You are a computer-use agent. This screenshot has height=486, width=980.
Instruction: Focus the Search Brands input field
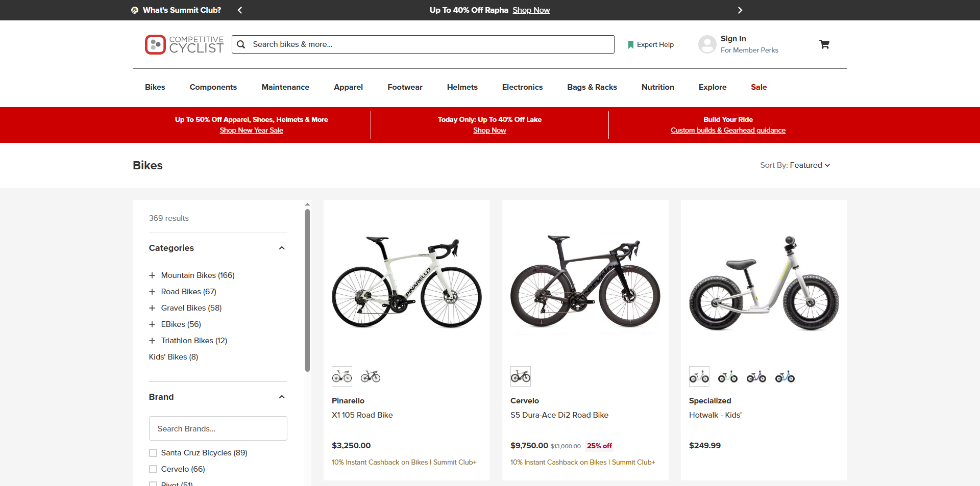218,428
